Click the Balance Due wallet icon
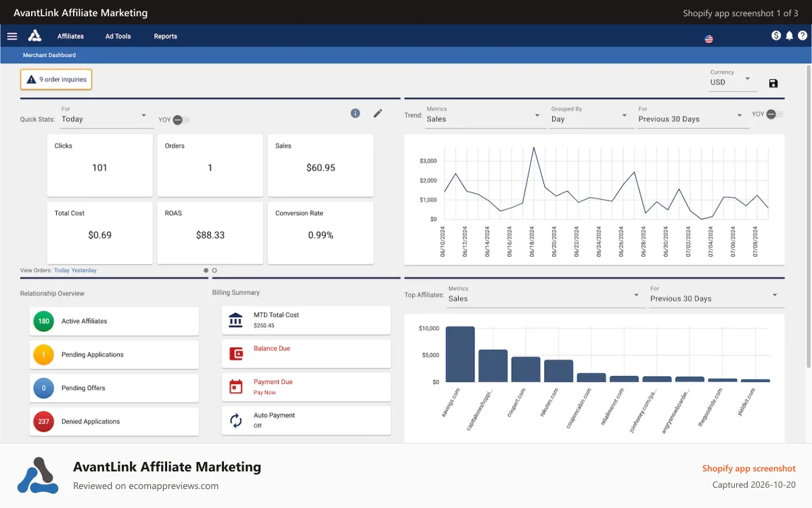 235,354
